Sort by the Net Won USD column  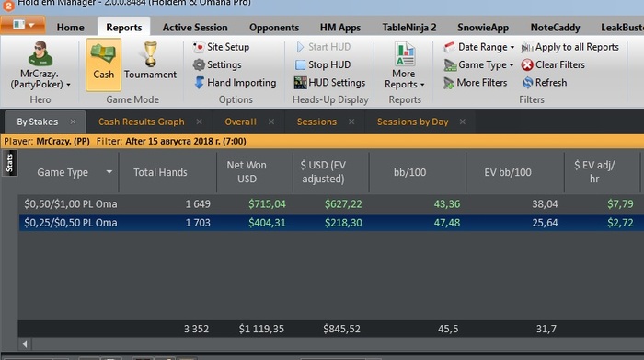pos(247,172)
